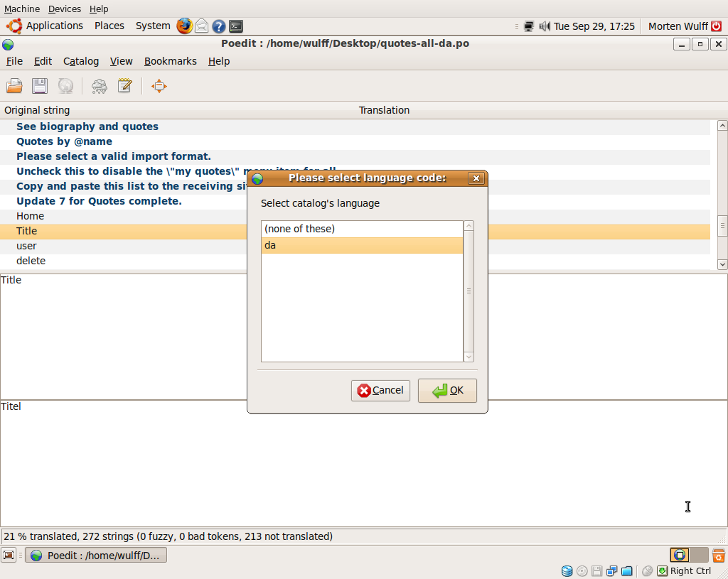Click the greyed-out globe toolbar icon
This screenshot has width=728, height=579.
coord(65,86)
